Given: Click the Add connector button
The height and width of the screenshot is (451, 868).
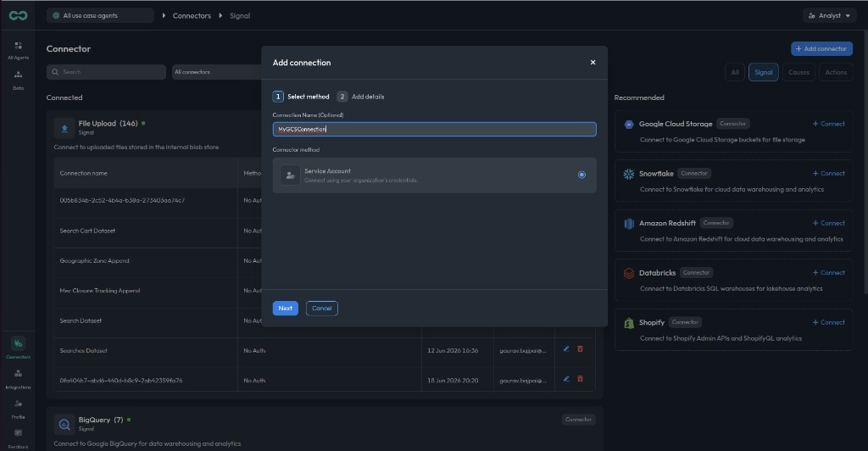Looking at the screenshot, I should pyautogui.click(x=821, y=48).
